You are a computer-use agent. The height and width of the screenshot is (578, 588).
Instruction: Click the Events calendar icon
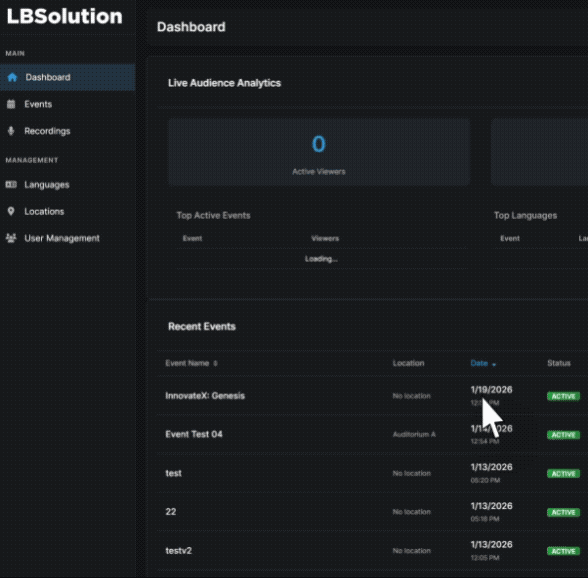tap(11, 104)
